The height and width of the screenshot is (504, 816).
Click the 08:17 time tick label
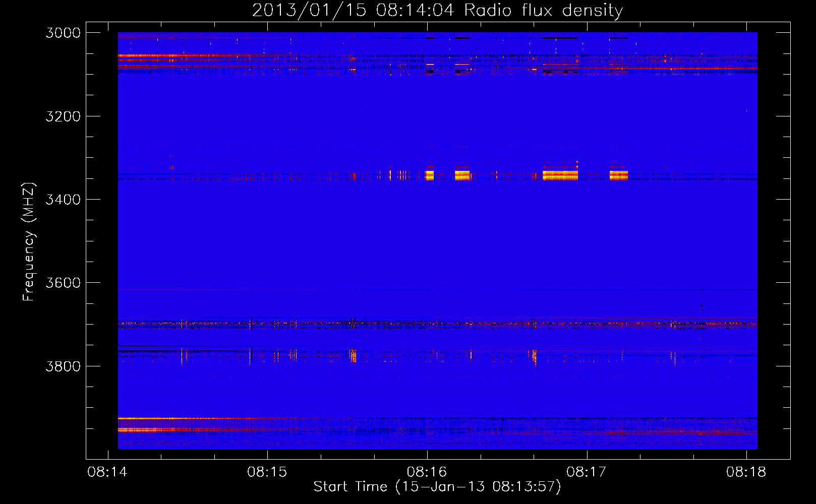(x=587, y=472)
